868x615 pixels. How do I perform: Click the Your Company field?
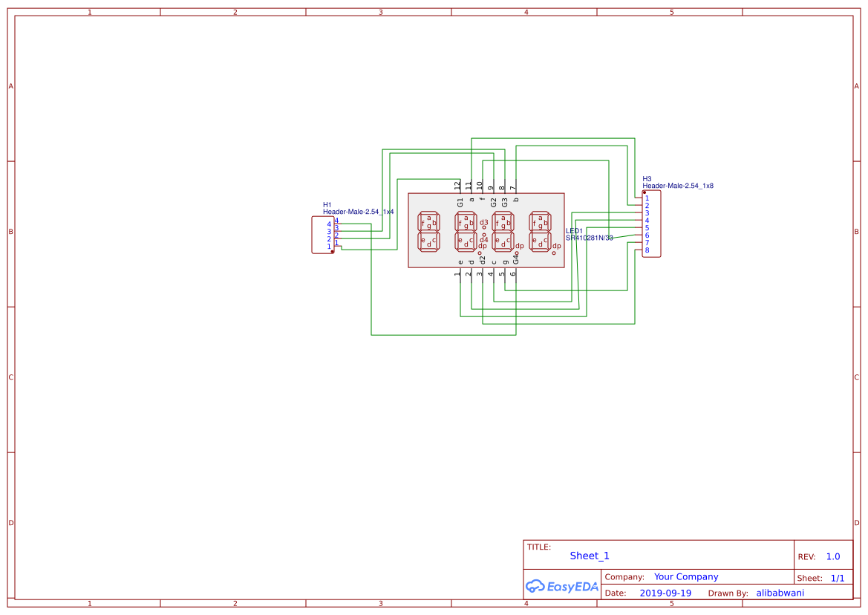(685, 576)
